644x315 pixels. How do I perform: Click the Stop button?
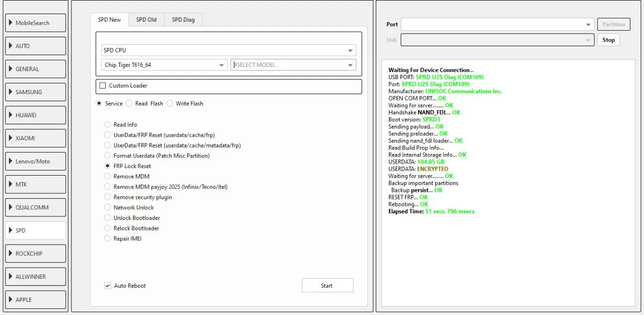(x=608, y=40)
